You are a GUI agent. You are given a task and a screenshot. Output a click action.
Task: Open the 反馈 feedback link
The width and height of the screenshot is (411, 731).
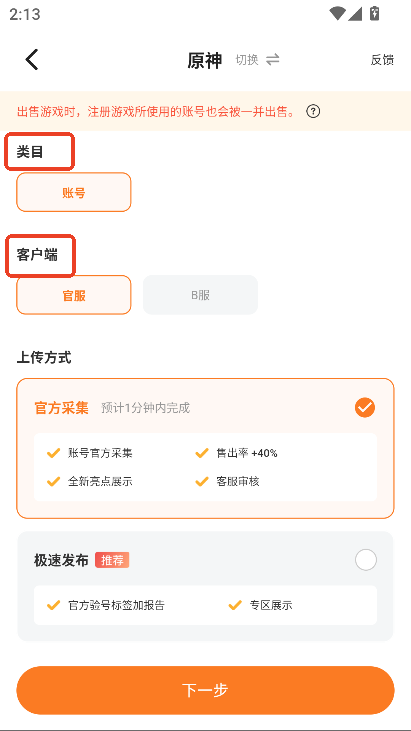[x=382, y=60]
